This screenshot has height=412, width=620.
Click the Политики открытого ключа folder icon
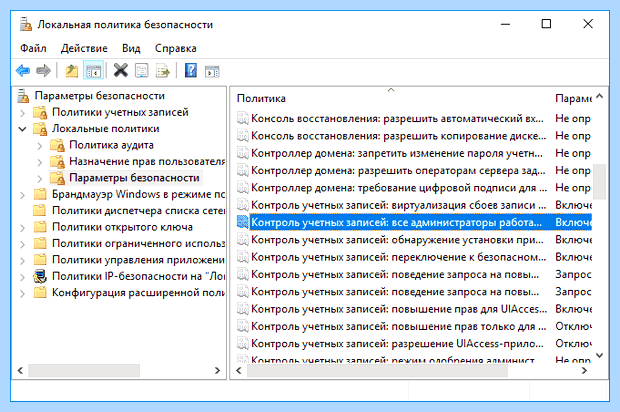click(40, 227)
